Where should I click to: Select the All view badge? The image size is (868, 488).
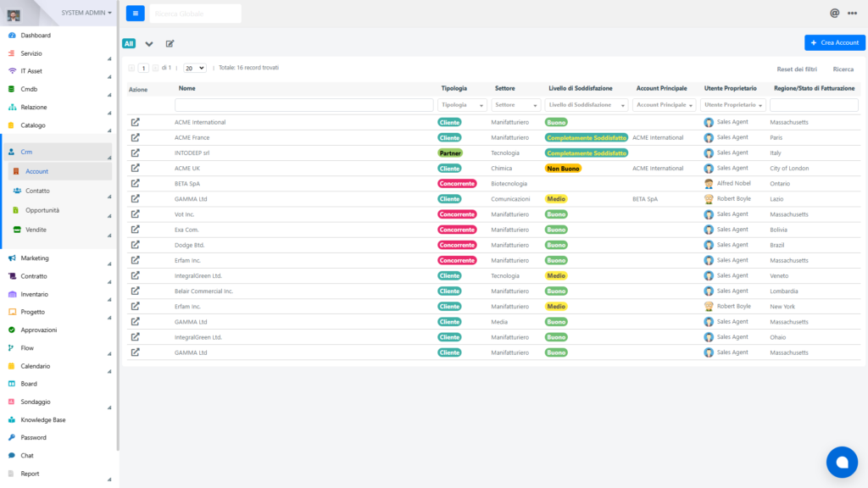click(129, 44)
